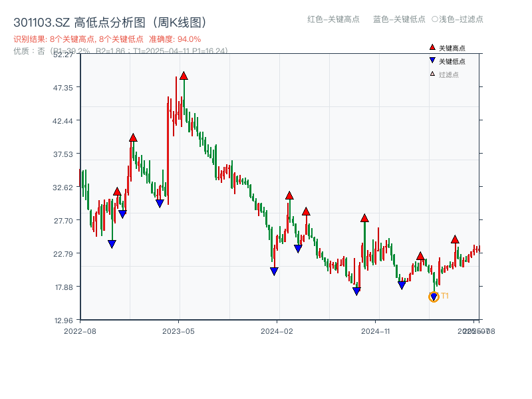Screen dimensions: 532x399
Task: Select the orange-circled T1 marker on chart
Action: tap(433, 296)
